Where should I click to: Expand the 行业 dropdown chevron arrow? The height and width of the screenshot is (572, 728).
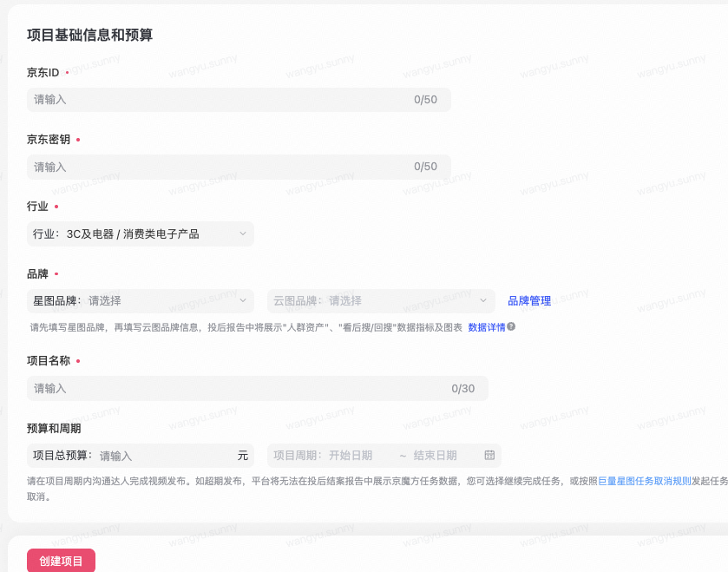[x=243, y=233]
